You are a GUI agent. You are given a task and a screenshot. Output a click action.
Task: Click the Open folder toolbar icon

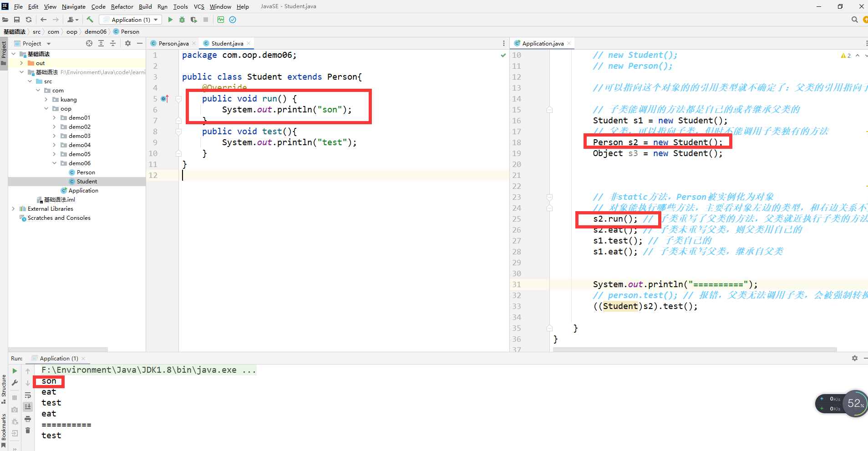(5, 20)
